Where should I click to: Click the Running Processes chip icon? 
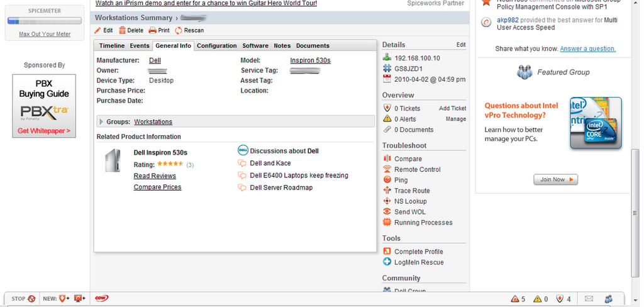[387, 222]
